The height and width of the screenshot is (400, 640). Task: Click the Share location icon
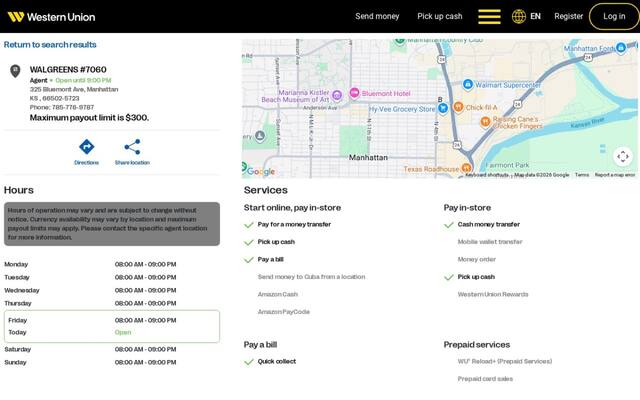click(132, 147)
